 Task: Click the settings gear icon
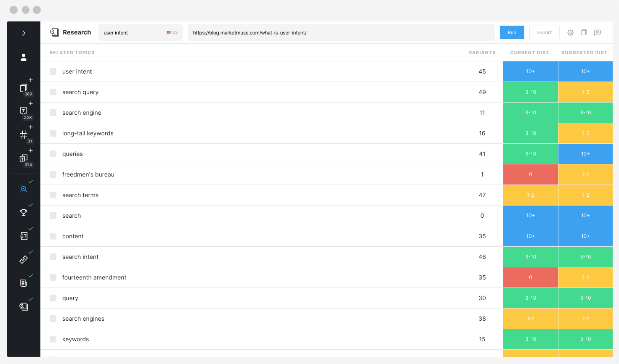571,33
